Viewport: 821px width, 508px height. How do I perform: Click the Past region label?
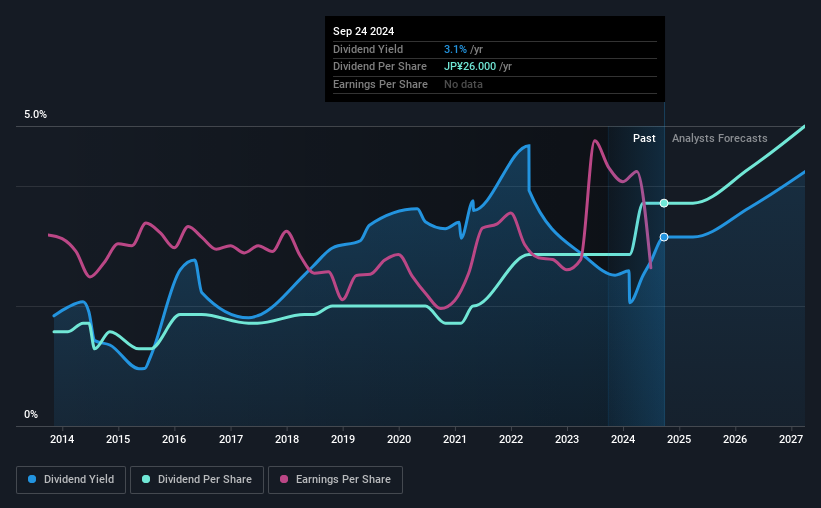644,138
